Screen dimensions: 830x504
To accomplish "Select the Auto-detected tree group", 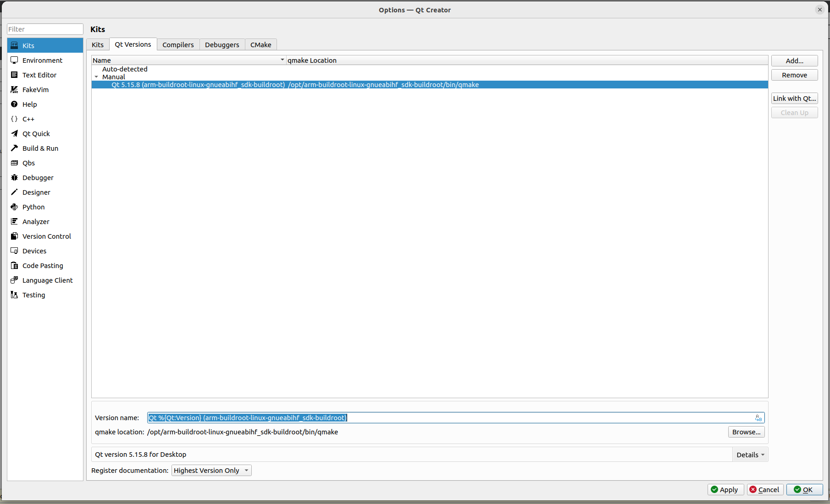I will [x=125, y=69].
